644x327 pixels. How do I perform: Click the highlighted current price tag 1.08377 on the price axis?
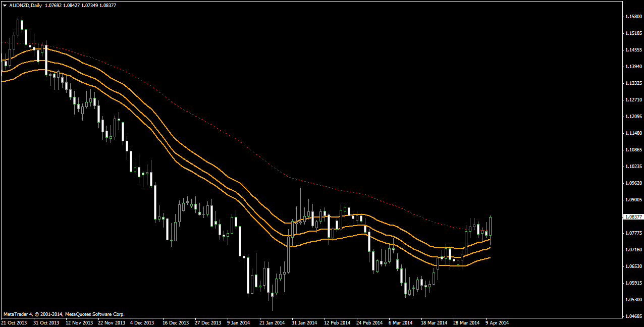click(633, 217)
